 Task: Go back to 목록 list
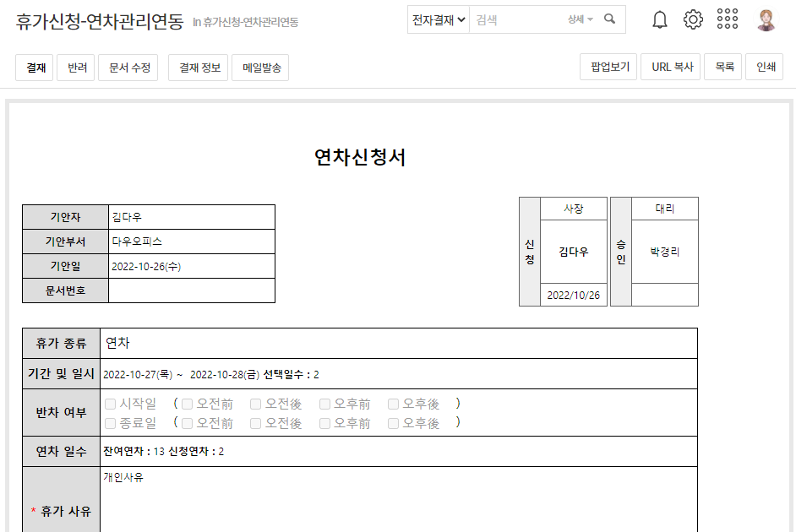click(x=722, y=67)
